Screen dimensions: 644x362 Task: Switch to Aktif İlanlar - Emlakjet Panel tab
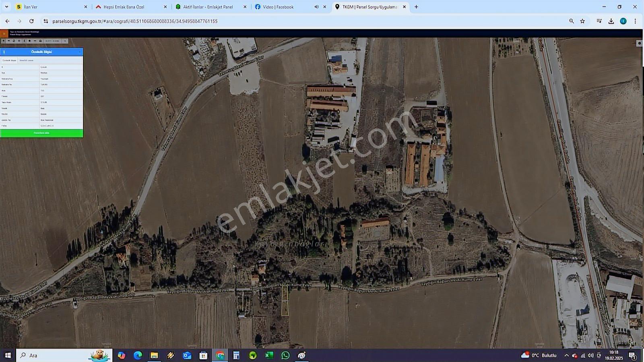[x=211, y=7]
